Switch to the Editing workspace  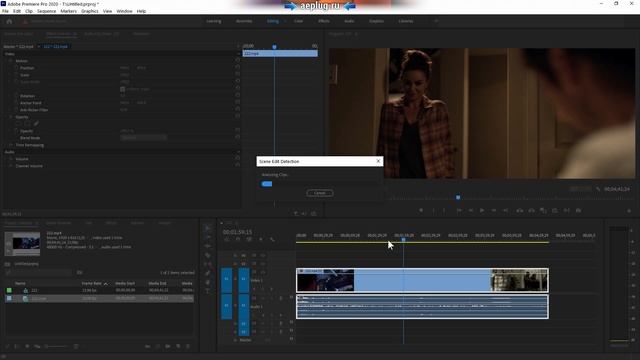(273, 21)
